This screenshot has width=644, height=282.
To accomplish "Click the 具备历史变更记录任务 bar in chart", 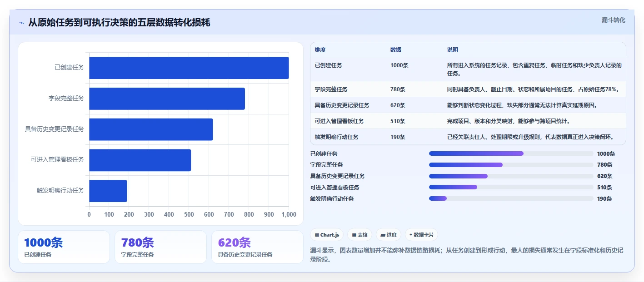I will (151, 129).
